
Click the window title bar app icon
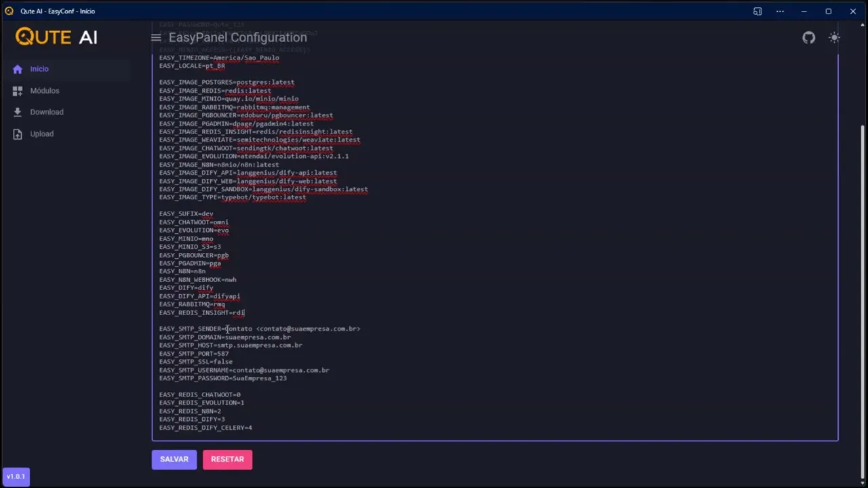point(9,11)
